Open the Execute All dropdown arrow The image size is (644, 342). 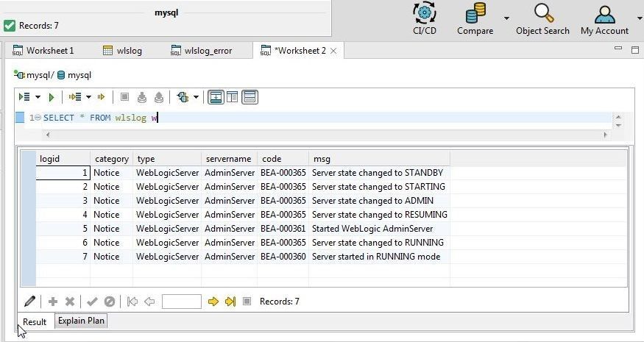[x=38, y=97]
